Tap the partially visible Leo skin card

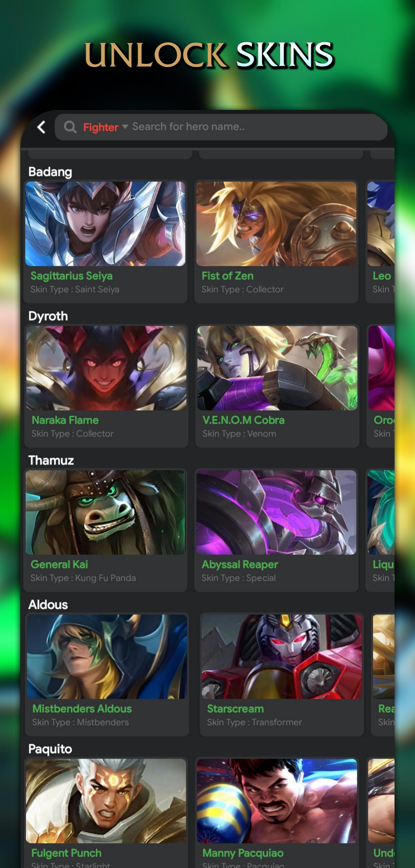tap(380, 241)
